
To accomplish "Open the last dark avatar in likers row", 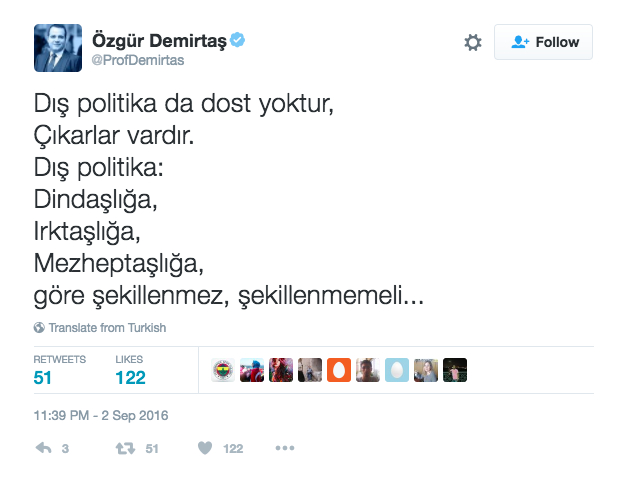I will tap(455, 370).
